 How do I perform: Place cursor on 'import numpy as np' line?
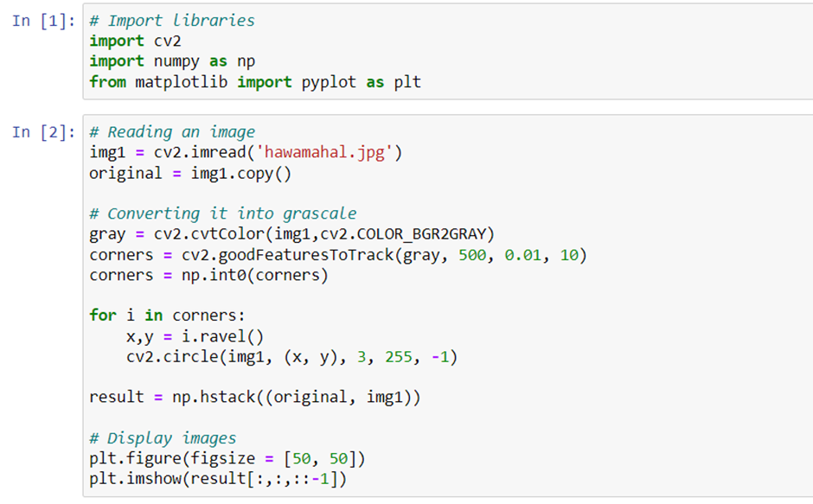172,61
